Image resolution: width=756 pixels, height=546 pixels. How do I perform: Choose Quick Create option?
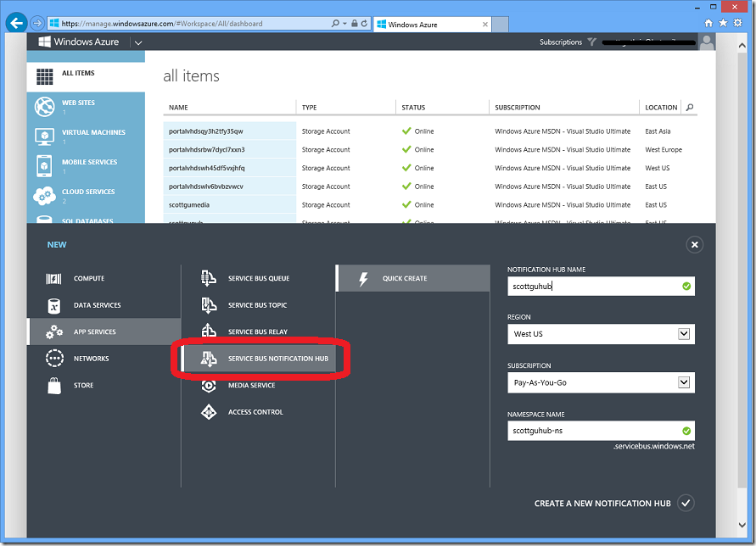tap(412, 279)
